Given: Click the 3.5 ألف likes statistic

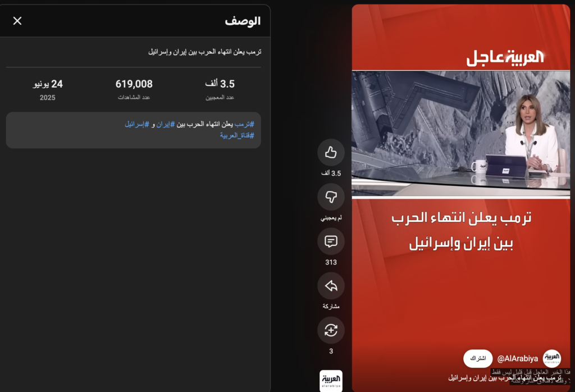Looking at the screenshot, I should tap(220, 84).
